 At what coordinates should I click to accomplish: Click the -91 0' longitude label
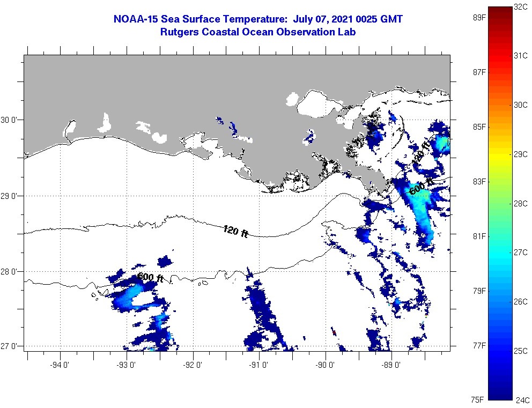pos(259,365)
